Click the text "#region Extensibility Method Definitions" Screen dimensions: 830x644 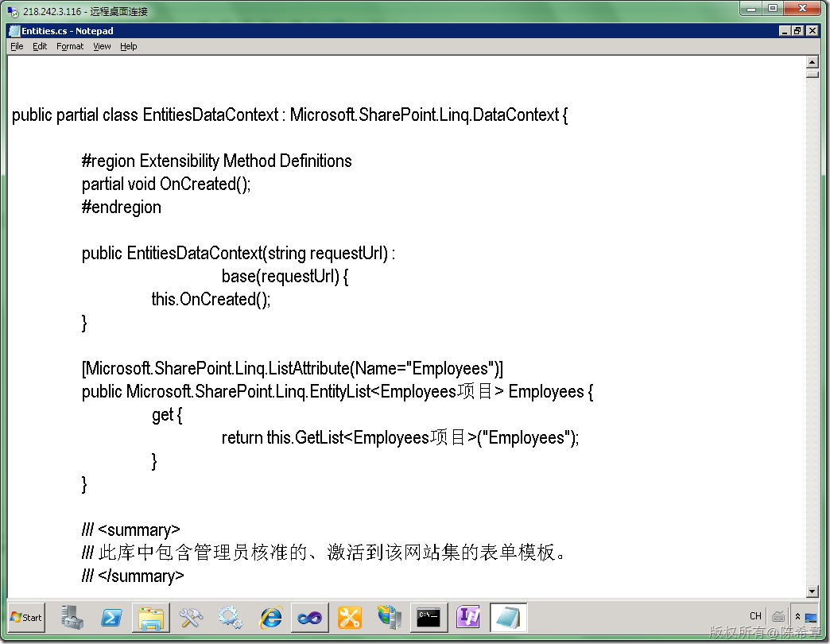tap(216, 161)
